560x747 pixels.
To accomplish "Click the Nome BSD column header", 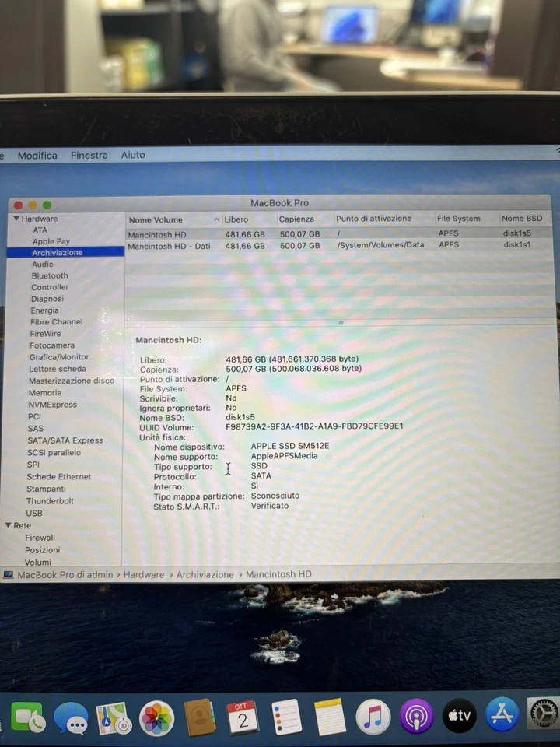I will (x=526, y=218).
